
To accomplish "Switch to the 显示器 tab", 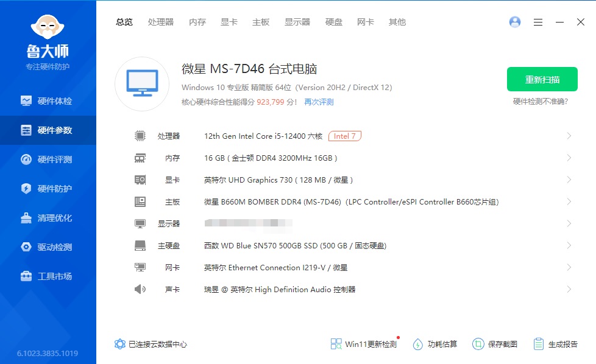I will (297, 22).
